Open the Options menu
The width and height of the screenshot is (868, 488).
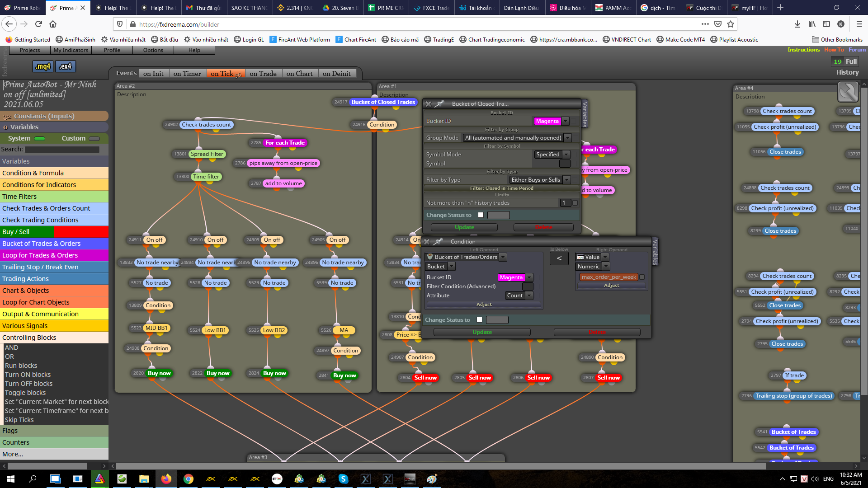153,50
